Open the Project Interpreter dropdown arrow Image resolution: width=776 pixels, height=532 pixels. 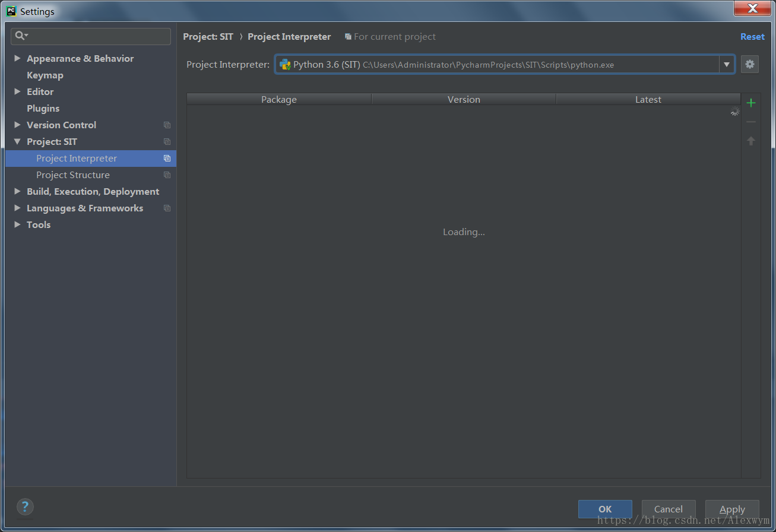(x=727, y=64)
